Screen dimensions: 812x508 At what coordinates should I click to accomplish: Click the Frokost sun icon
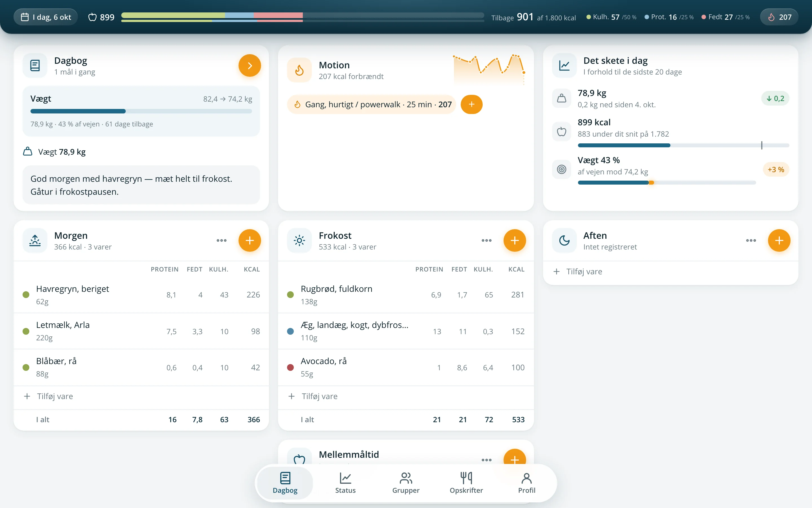pyautogui.click(x=299, y=240)
